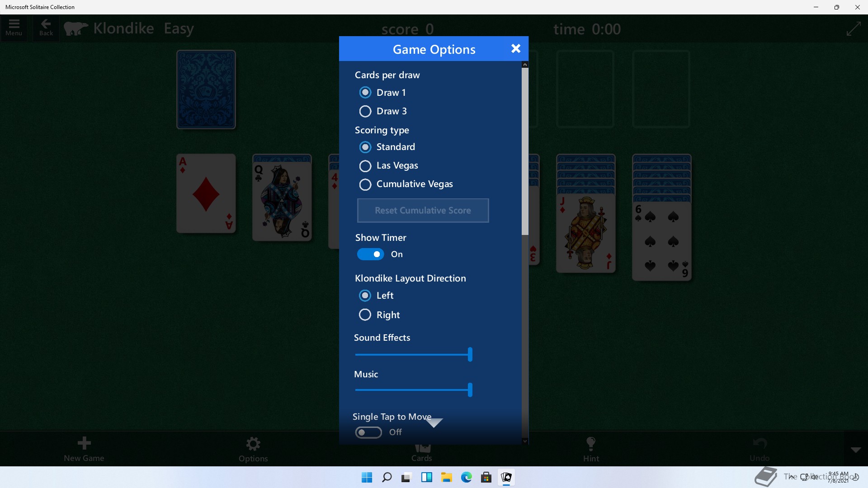Image resolution: width=868 pixels, height=488 pixels.
Task: Click the Six of Spades card
Action: 662,241
